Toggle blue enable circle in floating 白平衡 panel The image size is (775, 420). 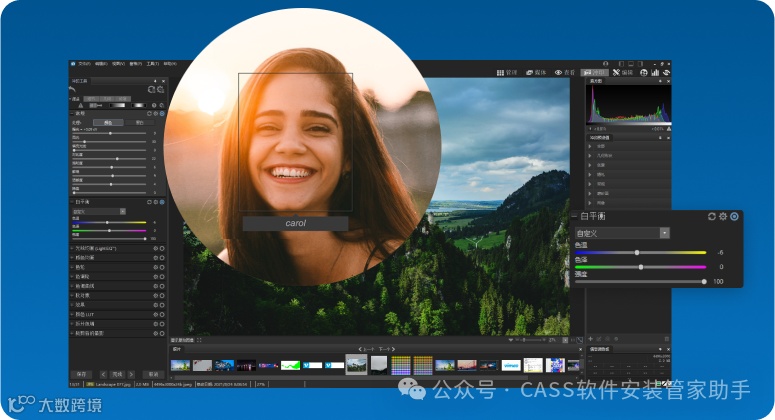[734, 216]
